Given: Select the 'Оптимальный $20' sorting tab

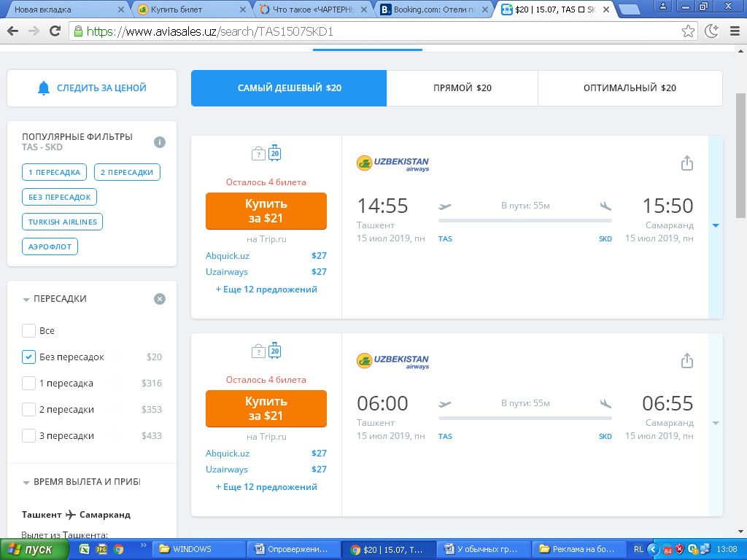Looking at the screenshot, I should [x=630, y=88].
